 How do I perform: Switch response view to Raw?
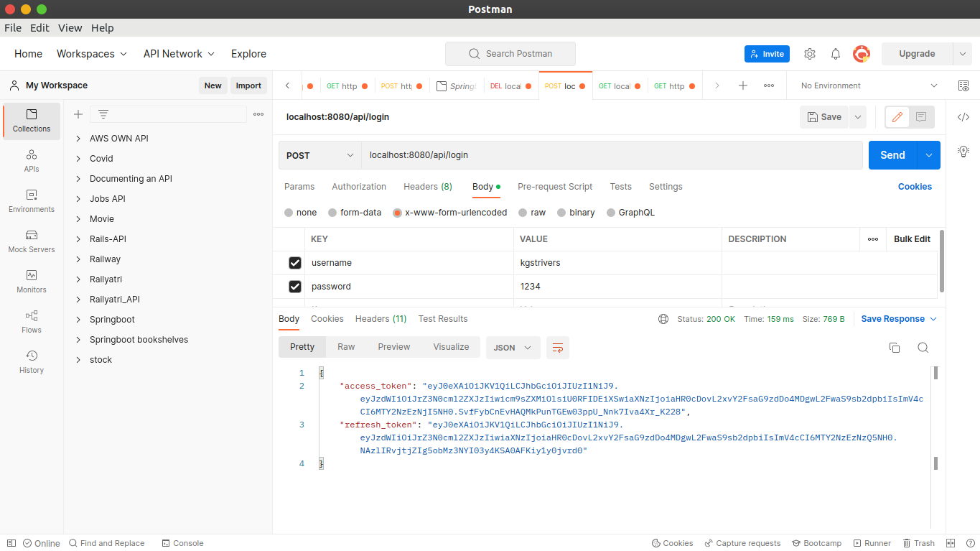[346, 347]
